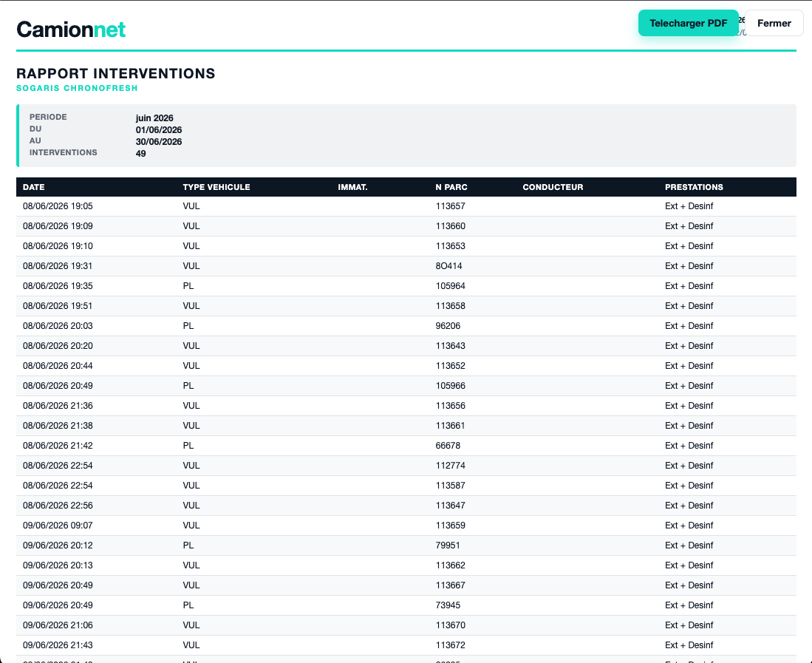Select VUL in the 09/06/2026 20:13 row
Image resolution: width=812 pixels, height=663 pixels.
point(191,565)
